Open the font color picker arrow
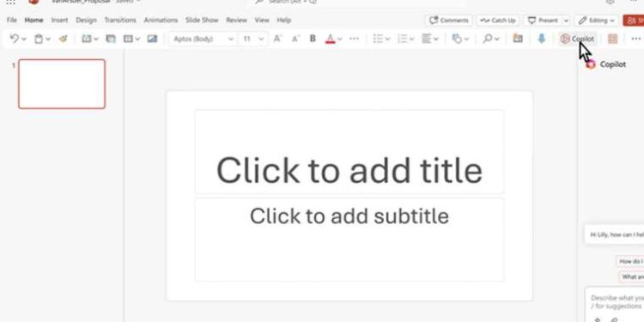The height and width of the screenshot is (322, 644). coord(340,39)
